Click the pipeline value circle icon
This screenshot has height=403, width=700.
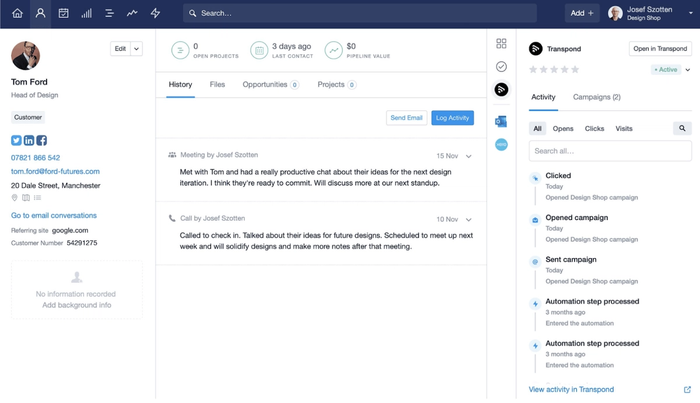click(x=333, y=50)
